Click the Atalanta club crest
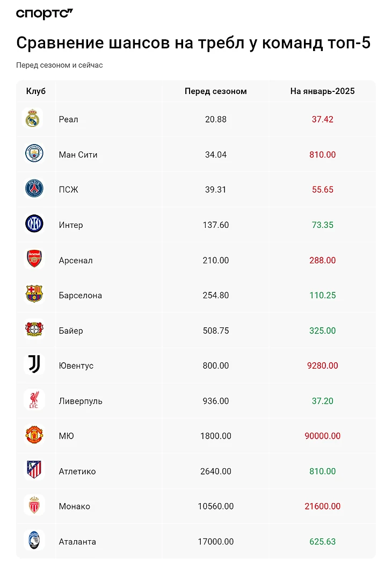The image size is (392, 567). point(34,541)
